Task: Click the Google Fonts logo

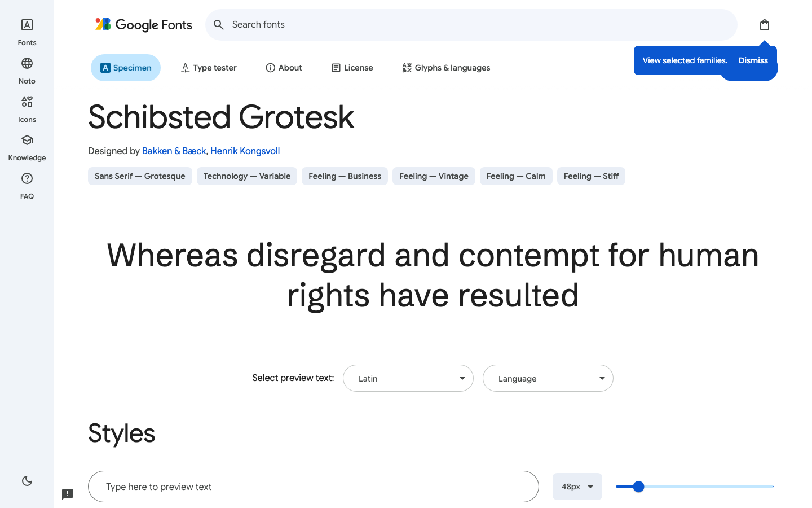Action: pyautogui.click(x=143, y=24)
